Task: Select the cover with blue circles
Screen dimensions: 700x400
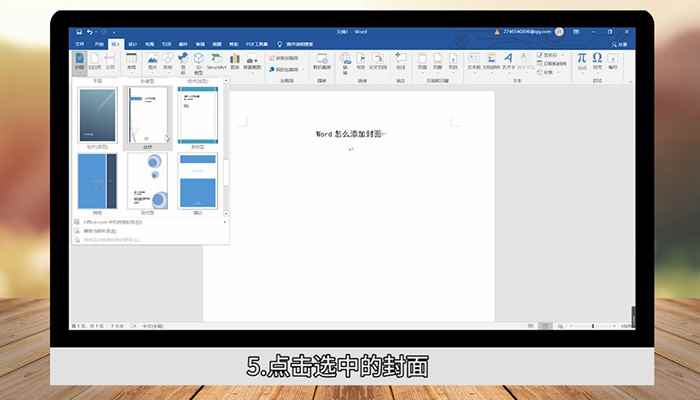Action: 147,181
